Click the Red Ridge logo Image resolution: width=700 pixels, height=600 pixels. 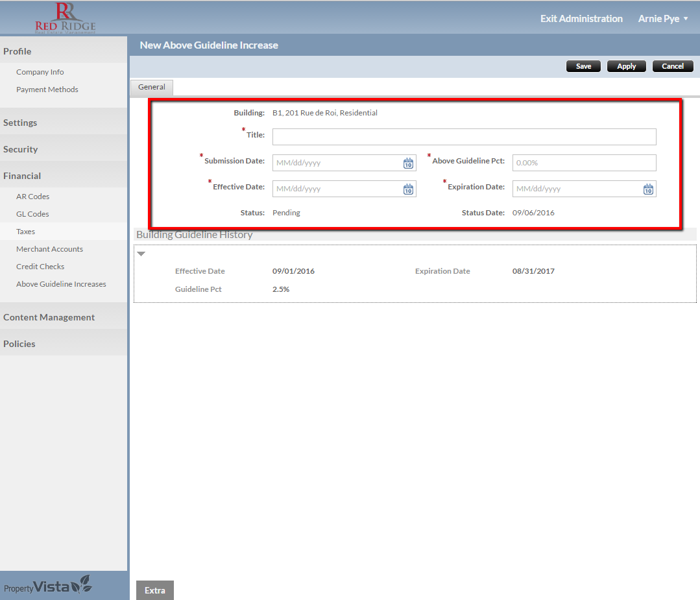(x=65, y=18)
